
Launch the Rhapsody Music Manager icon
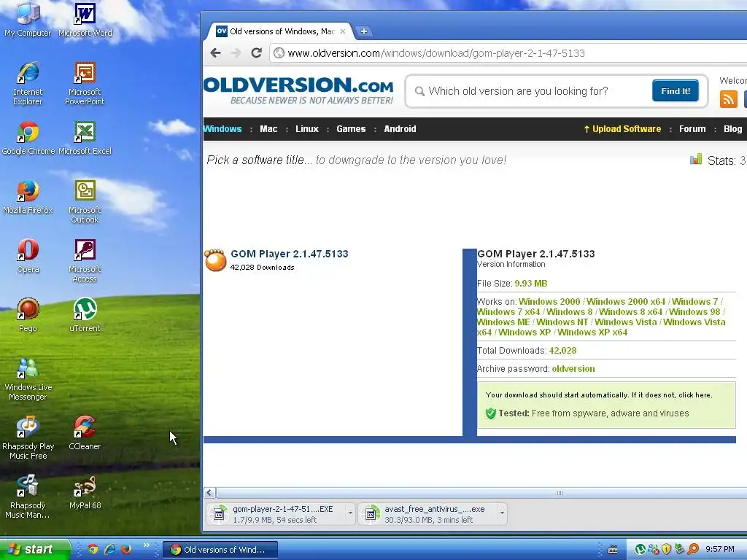(28, 497)
